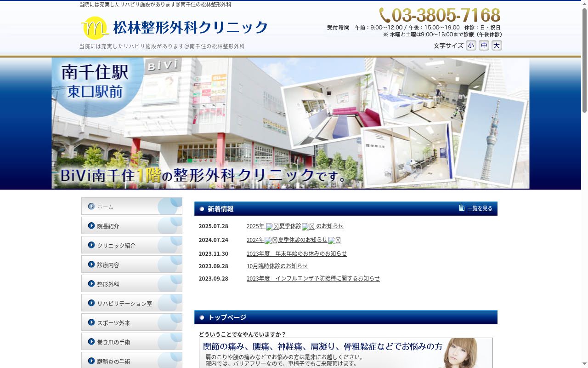Open the 2025年 夏季休診 のお知らせ link
Image resolution: width=588 pixels, height=368 pixels.
pyautogui.click(x=295, y=226)
